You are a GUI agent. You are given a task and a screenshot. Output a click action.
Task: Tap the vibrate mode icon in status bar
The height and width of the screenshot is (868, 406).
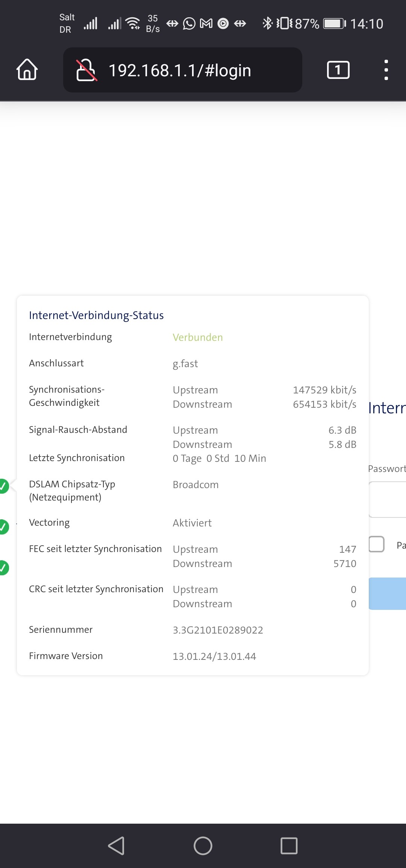click(285, 23)
